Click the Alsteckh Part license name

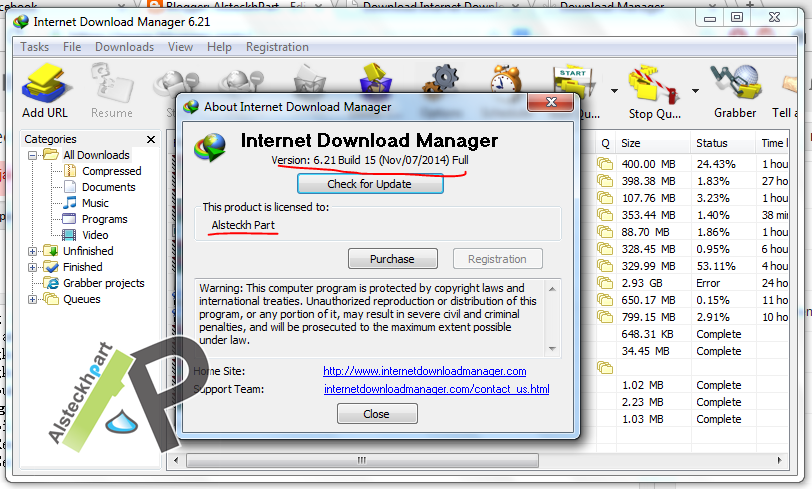(x=243, y=225)
